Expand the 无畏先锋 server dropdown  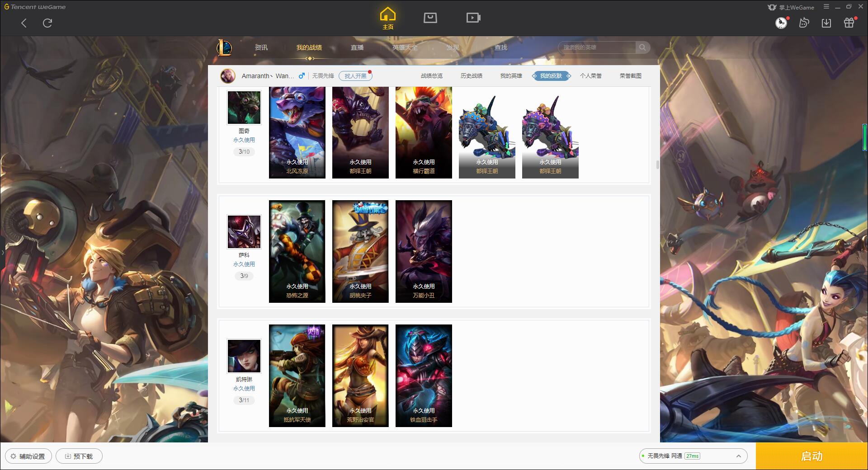point(693,456)
